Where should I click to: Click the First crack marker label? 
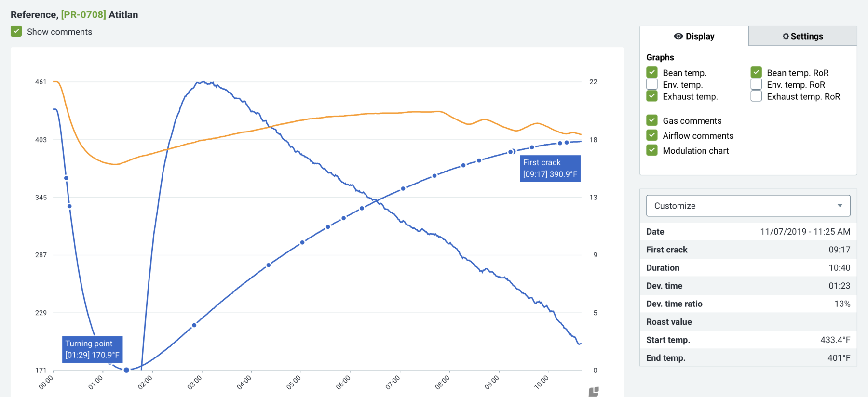[550, 169]
